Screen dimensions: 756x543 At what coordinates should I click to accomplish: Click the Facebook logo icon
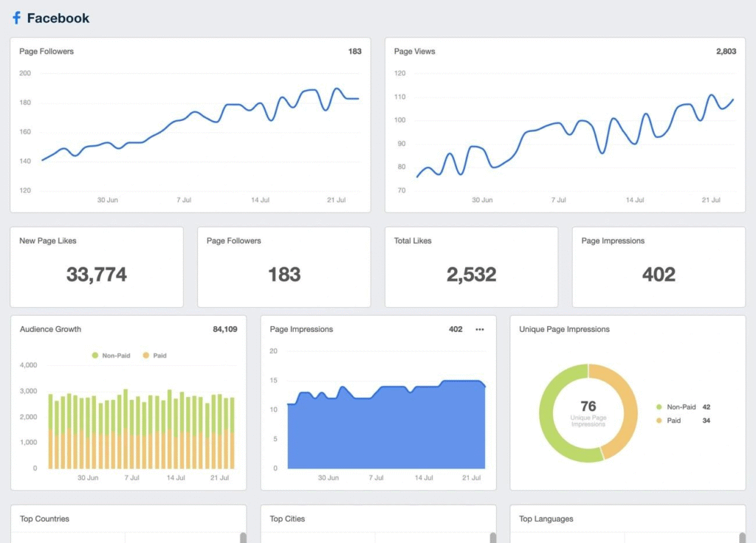tap(16, 18)
